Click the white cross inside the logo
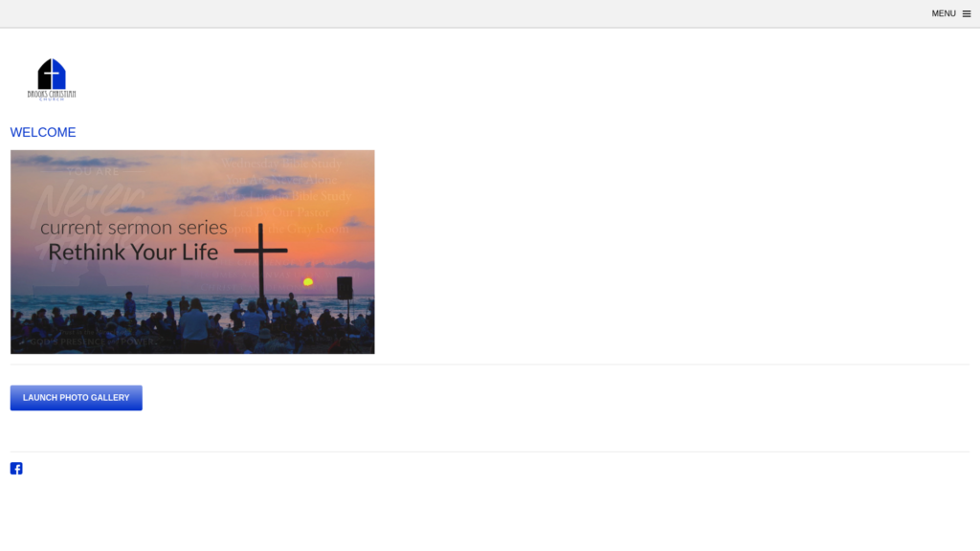This screenshot has width=980, height=551. click(52, 74)
